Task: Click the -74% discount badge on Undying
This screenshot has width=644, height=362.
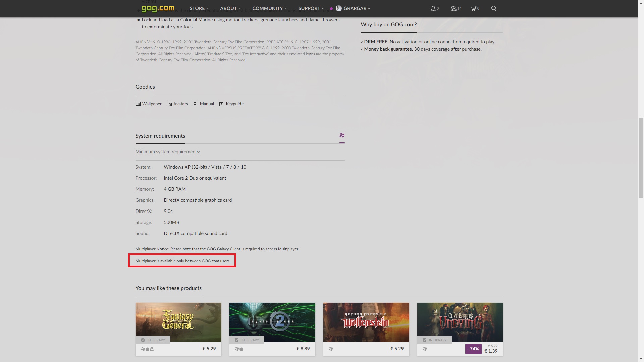Action: coord(473,349)
